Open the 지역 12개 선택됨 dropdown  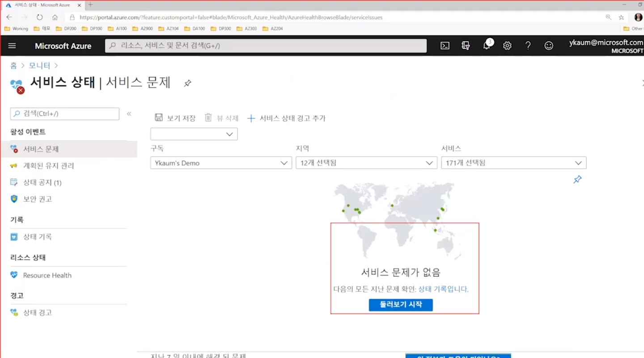point(366,163)
